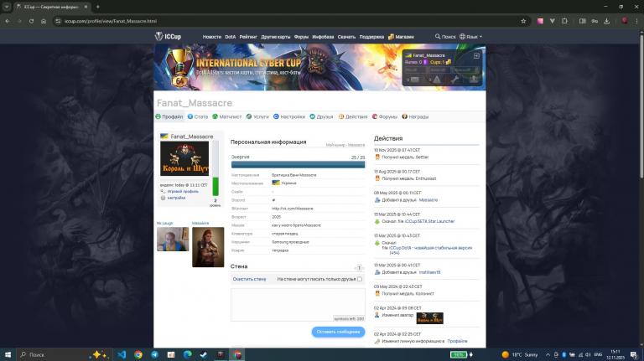
Task: Click the International Cyber Cup trophy emblem
Action: coord(180,68)
